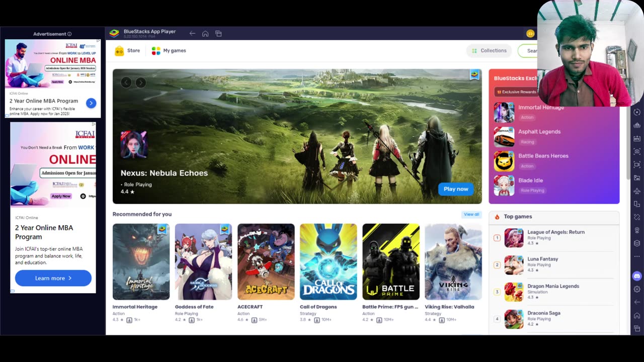Click the bookmark badge on Nexus banner
This screenshot has height=362, width=644.
(474, 75)
